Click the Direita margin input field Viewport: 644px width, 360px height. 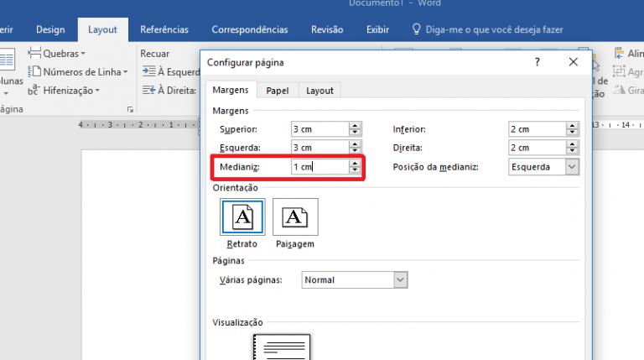coord(536,148)
